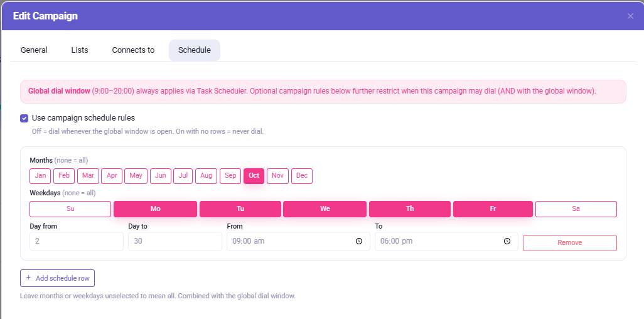The image size is (644, 319).
Task: Toggle Use campaign schedule rules checkbox
Action: tap(24, 119)
